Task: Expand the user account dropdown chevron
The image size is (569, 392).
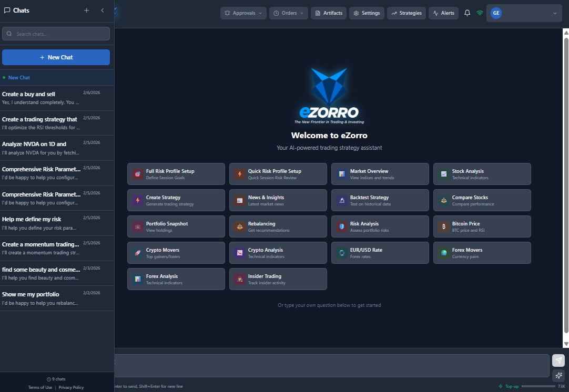Action: (x=555, y=14)
